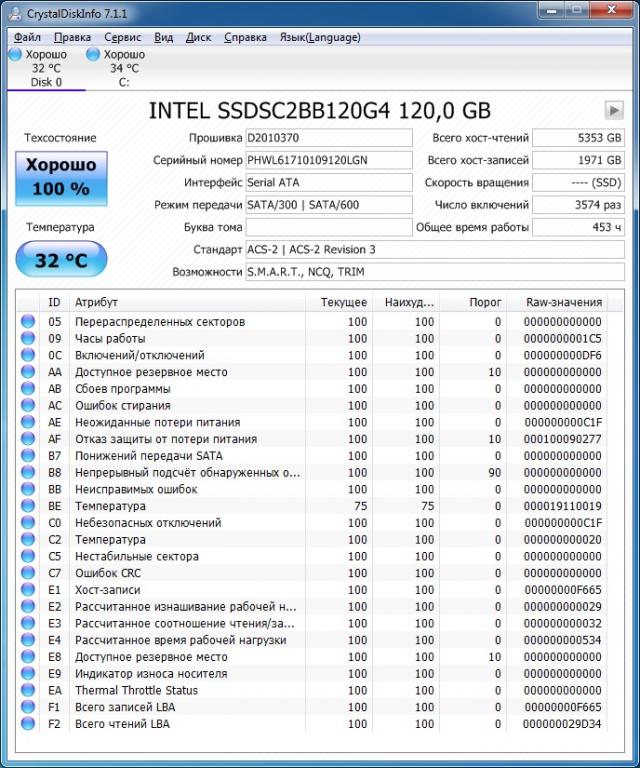Click the 32 °C temperature button
Viewport: 640px width, 768px height.
(x=61, y=259)
